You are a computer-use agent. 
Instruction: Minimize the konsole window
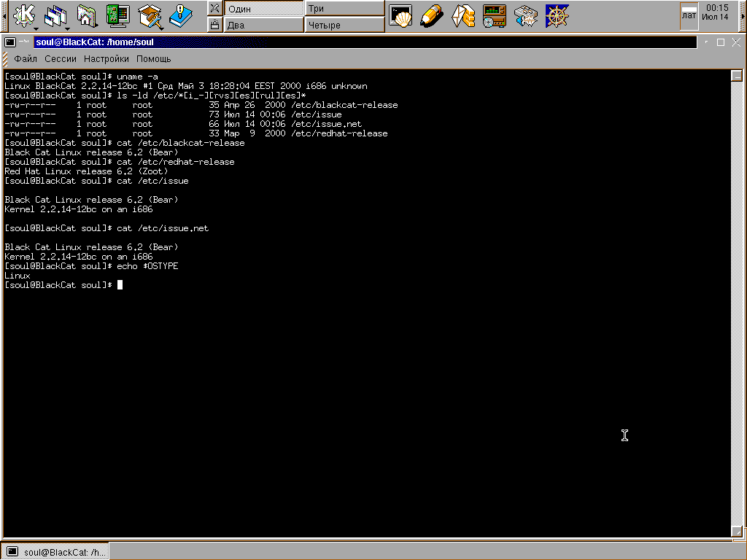coord(706,42)
